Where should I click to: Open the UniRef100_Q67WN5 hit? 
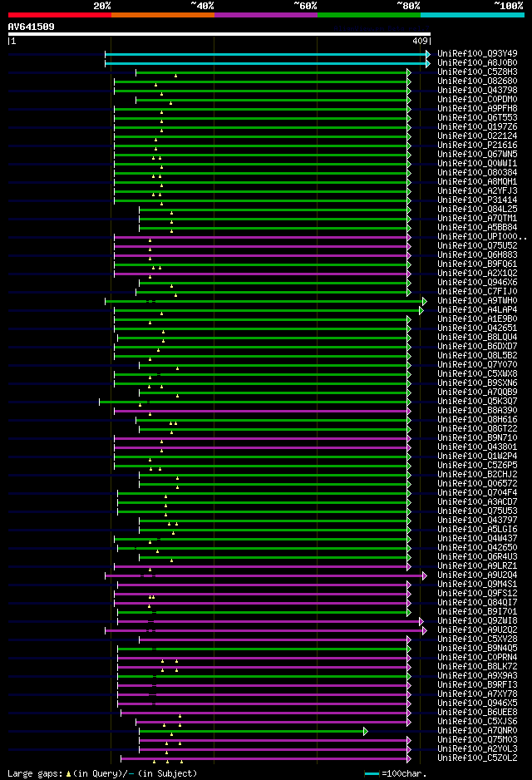click(x=477, y=154)
